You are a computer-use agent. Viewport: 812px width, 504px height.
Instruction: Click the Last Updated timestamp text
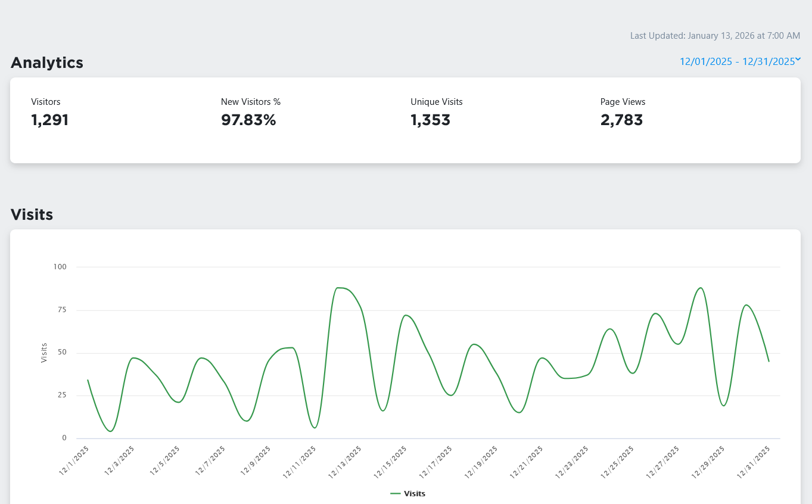[x=715, y=36]
